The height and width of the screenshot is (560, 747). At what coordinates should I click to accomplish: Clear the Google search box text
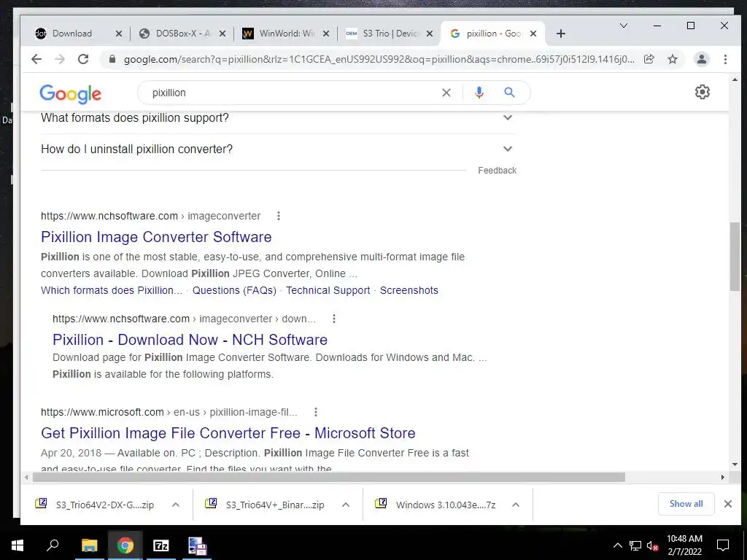tap(446, 93)
